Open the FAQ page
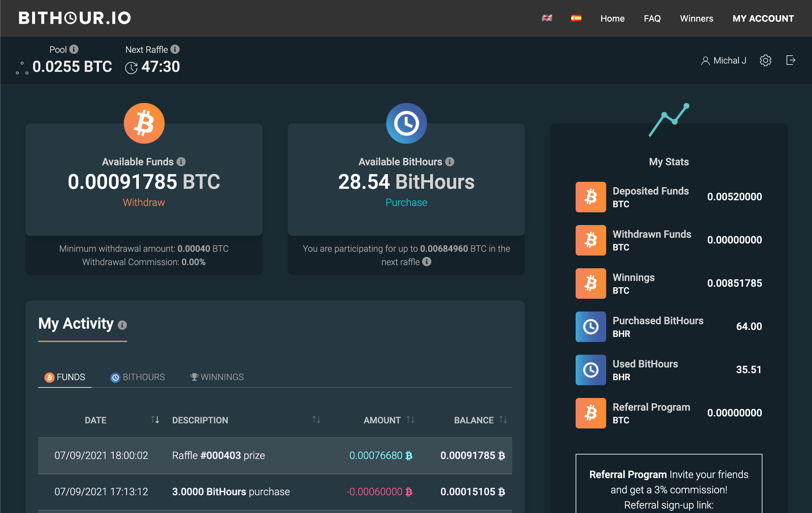812x513 pixels. 652,18
